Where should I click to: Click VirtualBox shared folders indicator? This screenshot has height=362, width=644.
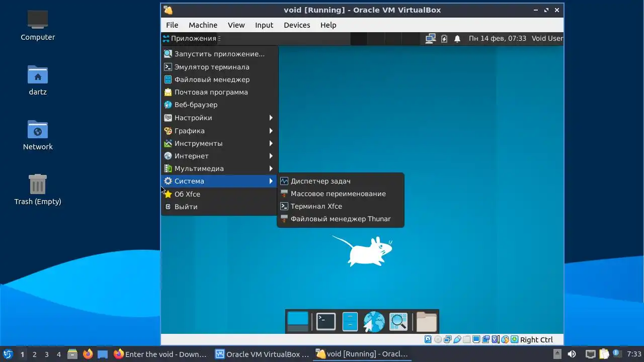click(x=466, y=339)
